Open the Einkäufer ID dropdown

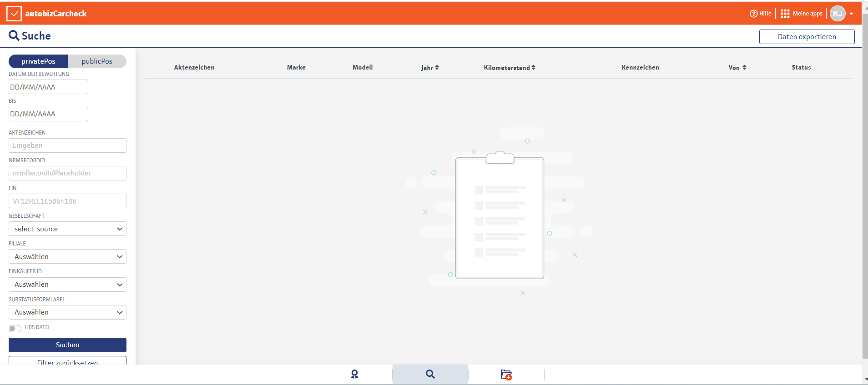point(67,285)
